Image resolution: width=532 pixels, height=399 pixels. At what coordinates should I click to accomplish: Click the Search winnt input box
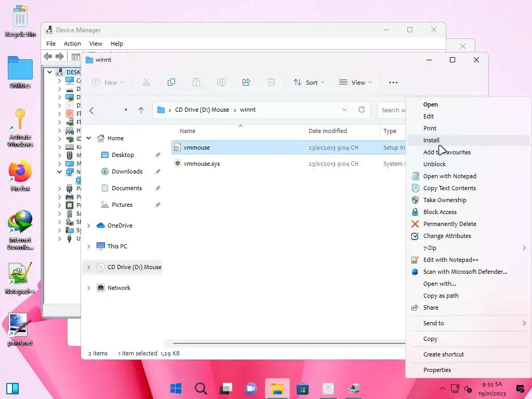[x=392, y=110]
